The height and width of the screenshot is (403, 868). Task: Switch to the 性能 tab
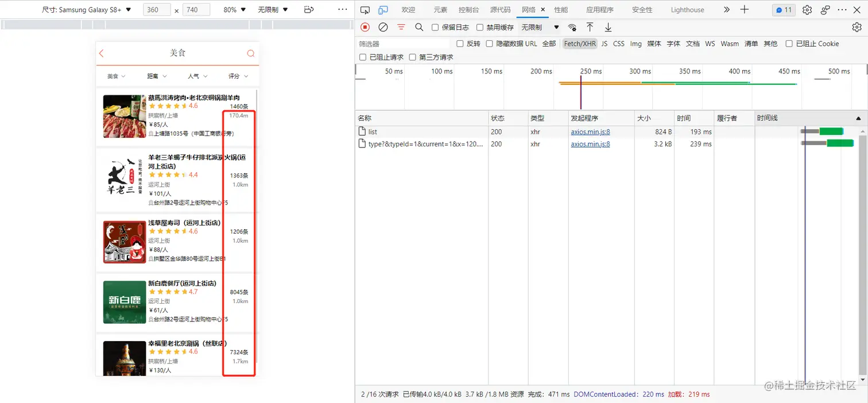click(x=561, y=10)
